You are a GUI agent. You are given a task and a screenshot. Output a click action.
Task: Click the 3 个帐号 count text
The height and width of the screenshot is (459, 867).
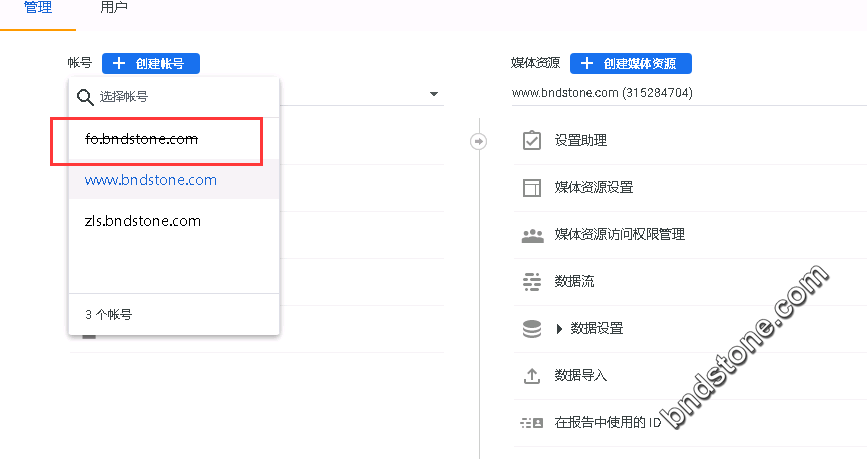pyautogui.click(x=108, y=315)
